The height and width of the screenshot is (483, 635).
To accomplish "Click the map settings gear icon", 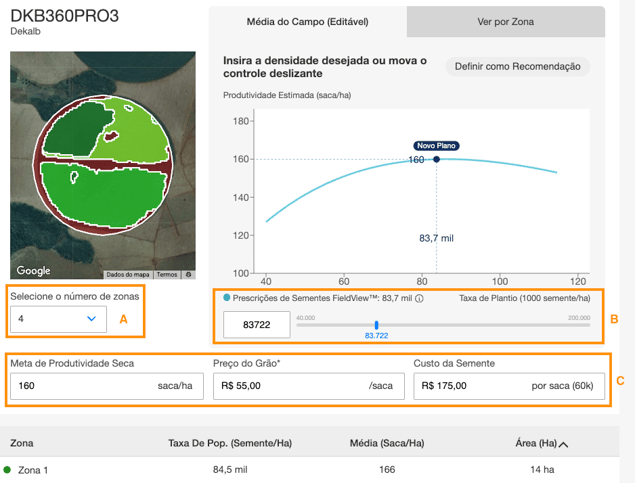I will point(188,274).
